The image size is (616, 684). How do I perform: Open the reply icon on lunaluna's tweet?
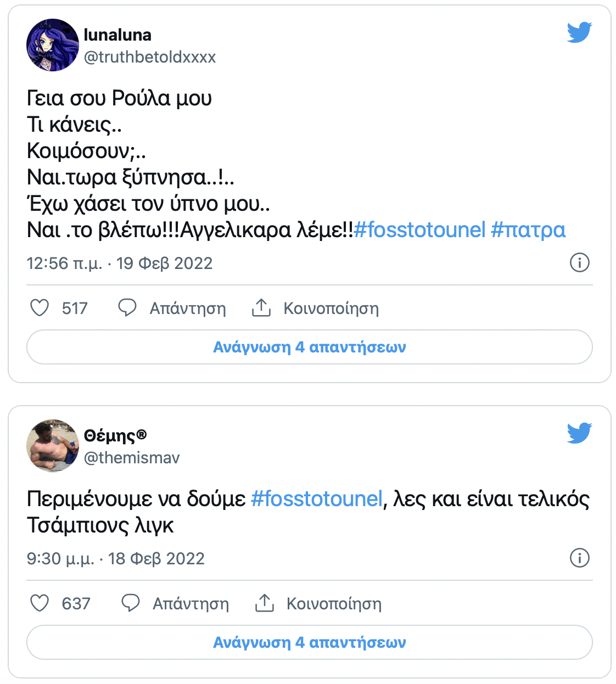coord(128,308)
